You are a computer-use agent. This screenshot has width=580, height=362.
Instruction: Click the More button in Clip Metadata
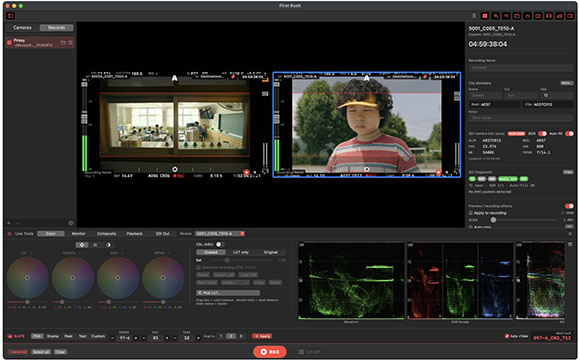566,83
